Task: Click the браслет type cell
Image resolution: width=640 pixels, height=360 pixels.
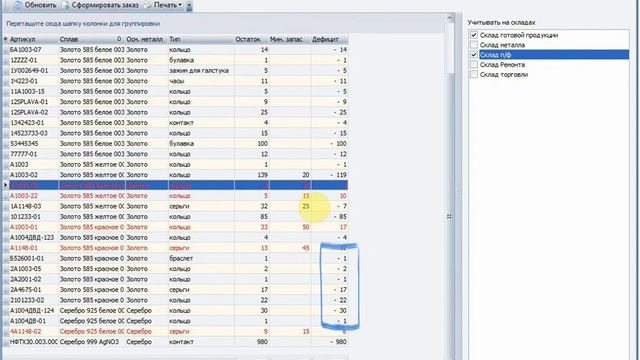Action: (x=201, y=258)
